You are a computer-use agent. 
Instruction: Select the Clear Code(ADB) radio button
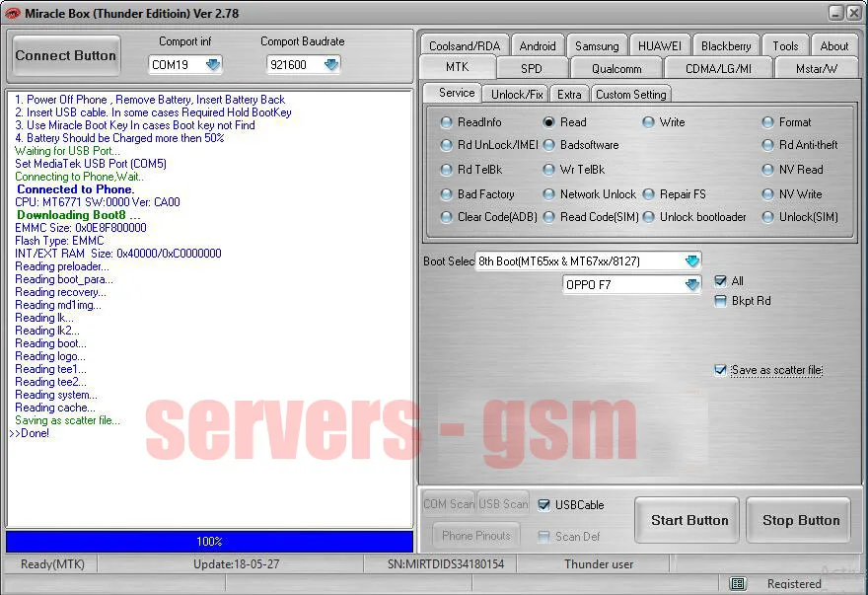coord(446,217)
